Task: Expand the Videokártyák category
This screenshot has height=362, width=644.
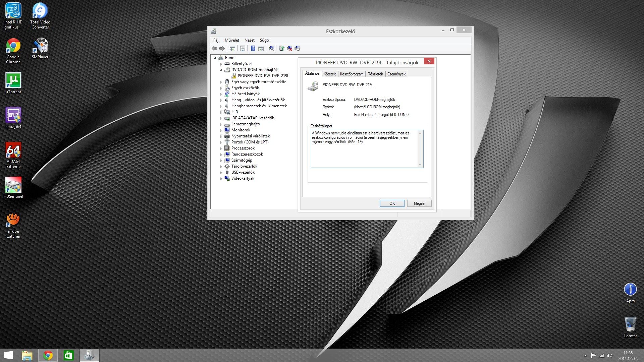Action: [221, 178]
